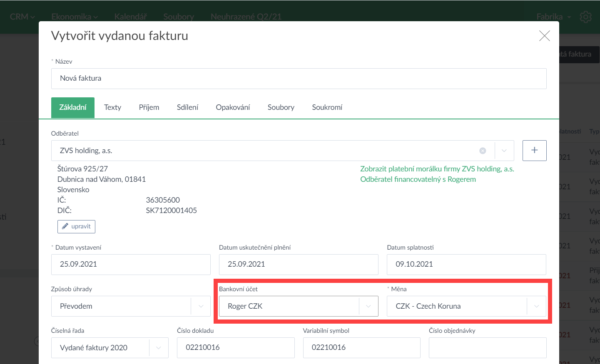Open the Příjem tab

pos(149,107)
